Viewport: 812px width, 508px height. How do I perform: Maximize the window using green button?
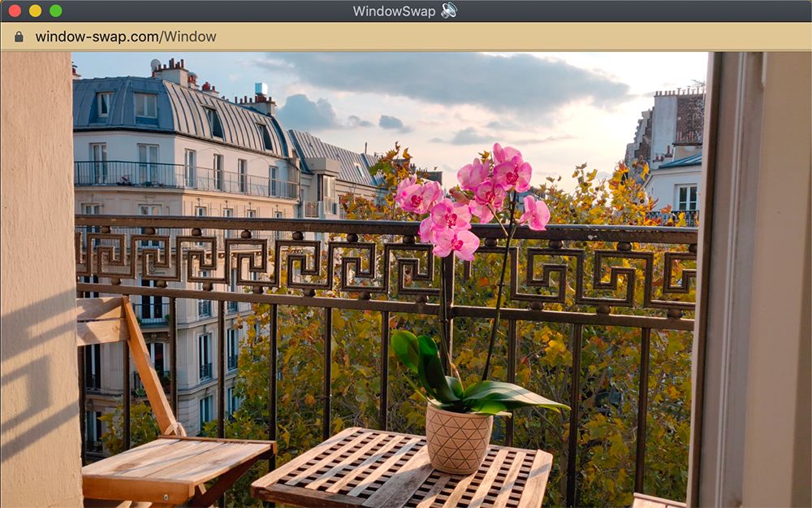click(x=55, y=11)
